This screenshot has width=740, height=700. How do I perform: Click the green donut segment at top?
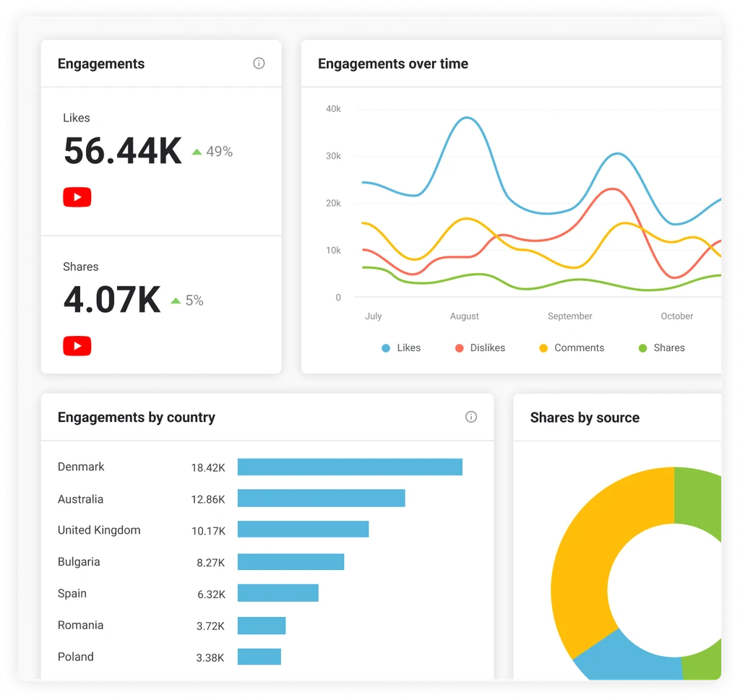pos(697,498)
